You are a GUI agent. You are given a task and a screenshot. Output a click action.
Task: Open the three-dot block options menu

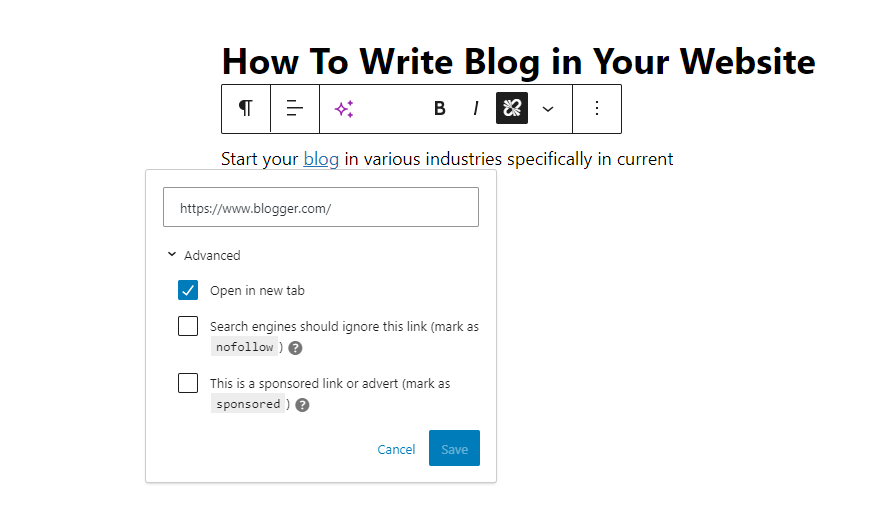[x=597, y=109]
